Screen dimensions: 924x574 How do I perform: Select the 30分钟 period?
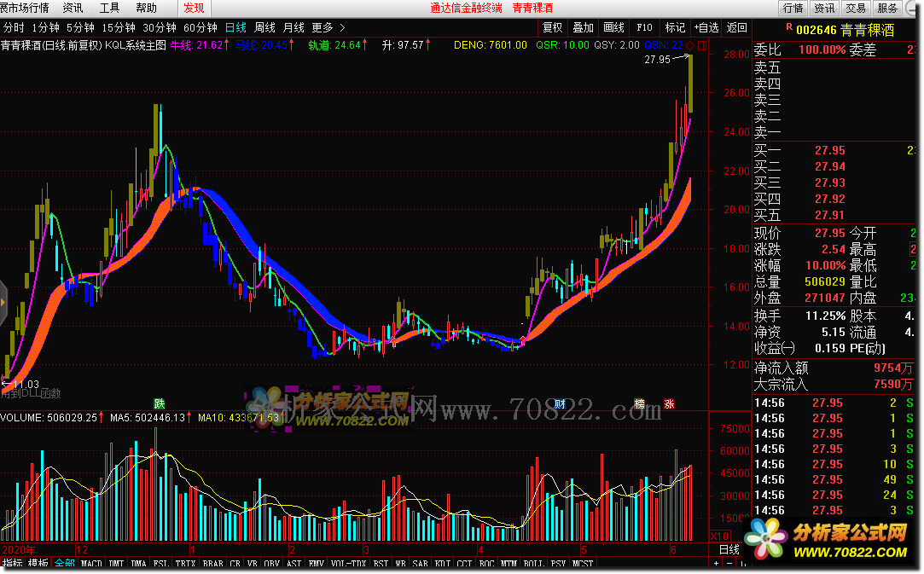(x=159, y=27)
